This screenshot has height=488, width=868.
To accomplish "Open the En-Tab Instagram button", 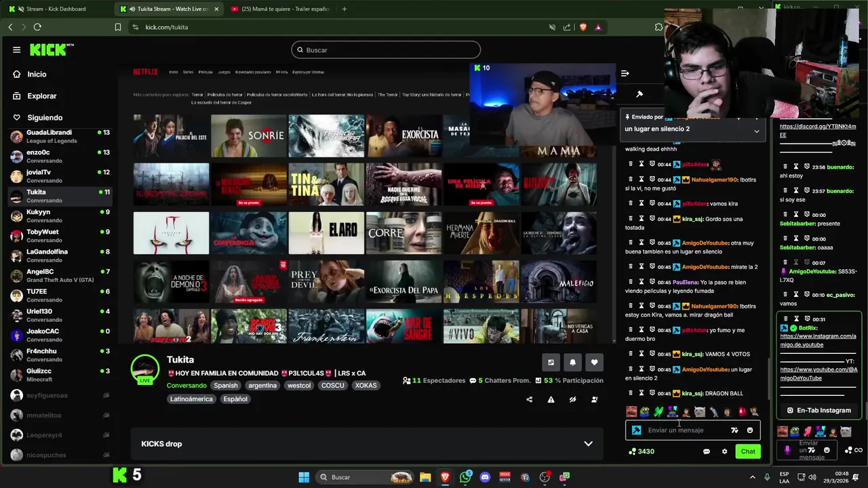I will tap(818, 410).
